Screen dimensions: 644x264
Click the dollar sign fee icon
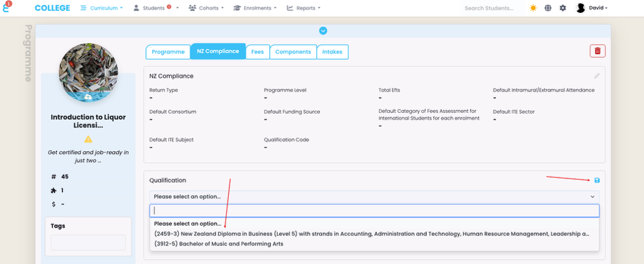tap(54, 204)
